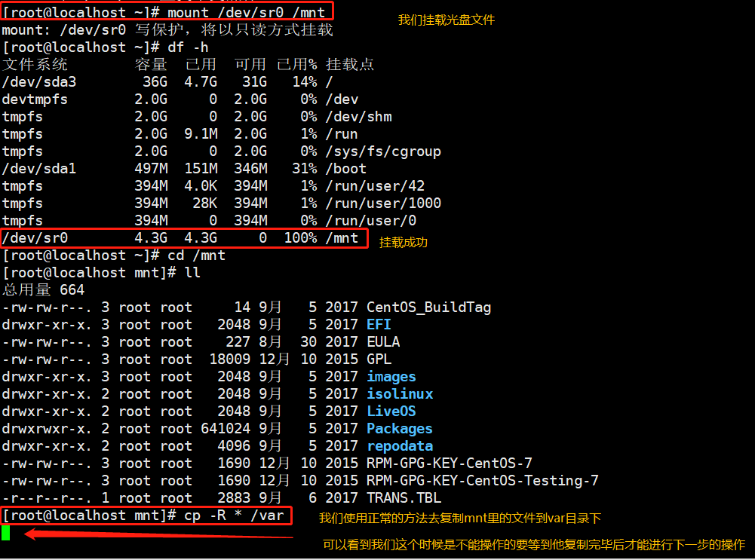Image resolution: width=755 pixels, height=560 pixels.
Task: Select the /dev/sda1 row mounted on /boot
Action: click(184, 168)
